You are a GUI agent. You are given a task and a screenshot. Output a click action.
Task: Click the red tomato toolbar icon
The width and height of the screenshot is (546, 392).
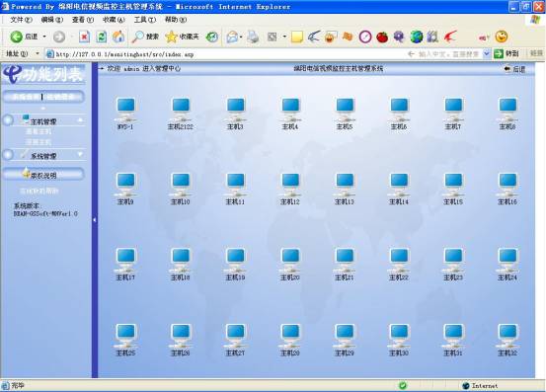382,37
